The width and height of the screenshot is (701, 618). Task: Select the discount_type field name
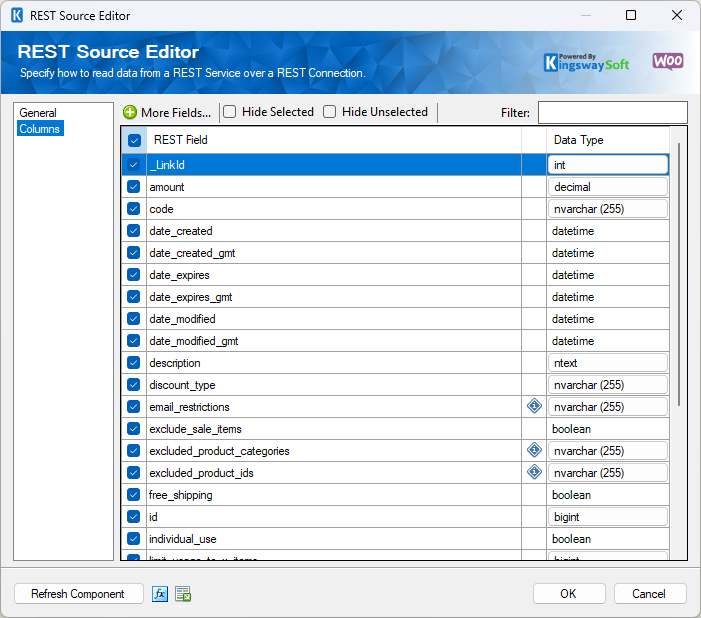point(182,385)
